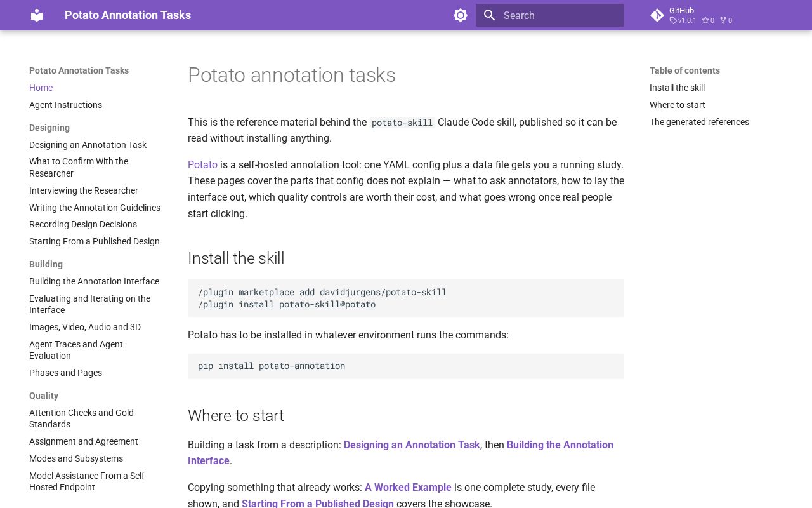Follow the Potato link in the intro paragraph
Viewport: 812px width, 508px height.
pos(202,164)
